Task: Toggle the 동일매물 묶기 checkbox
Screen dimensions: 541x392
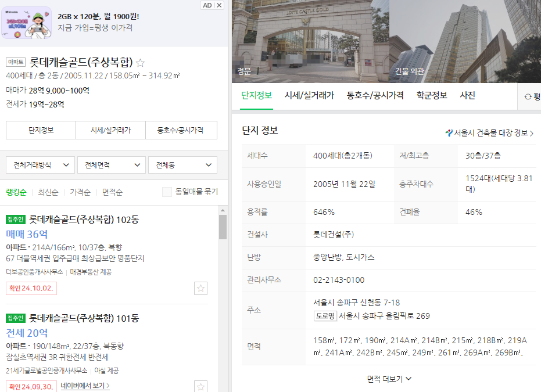Action: click(167, 192)
